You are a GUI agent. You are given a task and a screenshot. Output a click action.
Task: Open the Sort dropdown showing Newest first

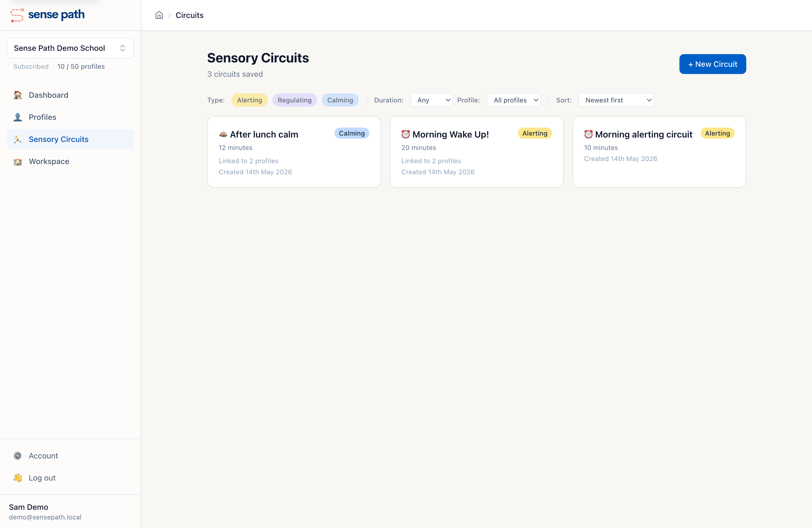(616, 100)
